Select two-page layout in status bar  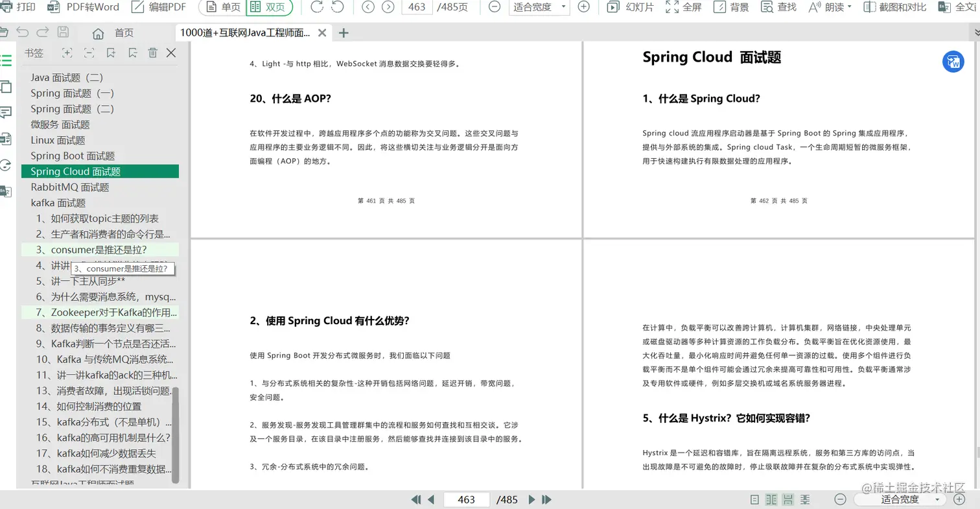pos(771,500)
